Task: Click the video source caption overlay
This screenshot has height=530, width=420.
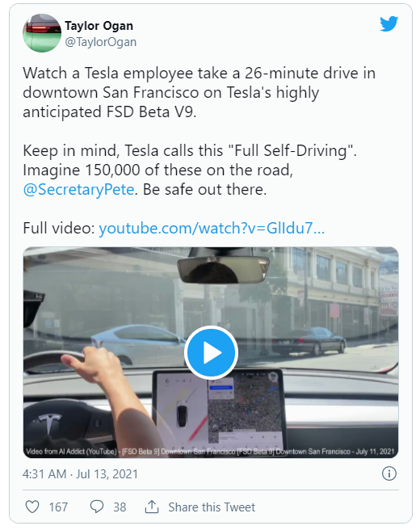Action: [210, 452]
